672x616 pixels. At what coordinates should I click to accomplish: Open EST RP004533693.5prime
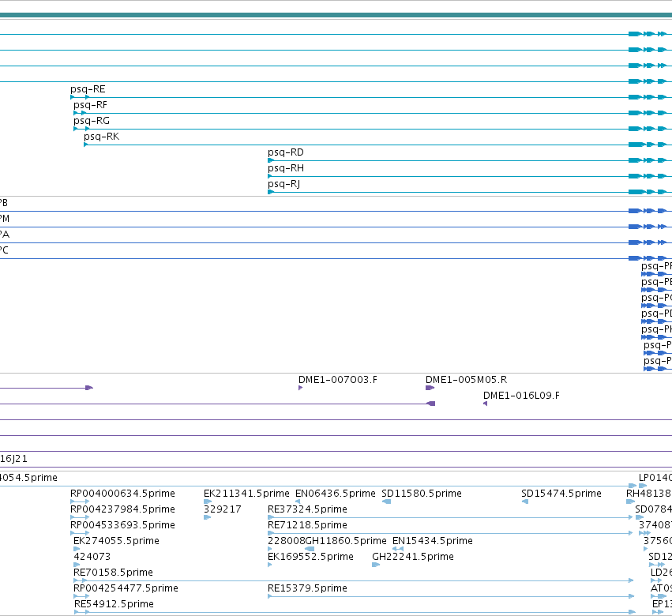pyautogui.click(x=122, y=525)
